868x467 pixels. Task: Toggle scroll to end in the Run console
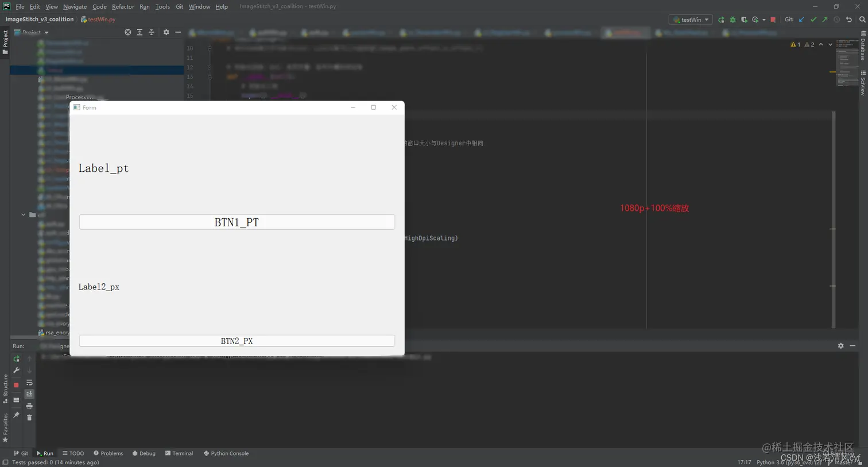tap(29, 394)
